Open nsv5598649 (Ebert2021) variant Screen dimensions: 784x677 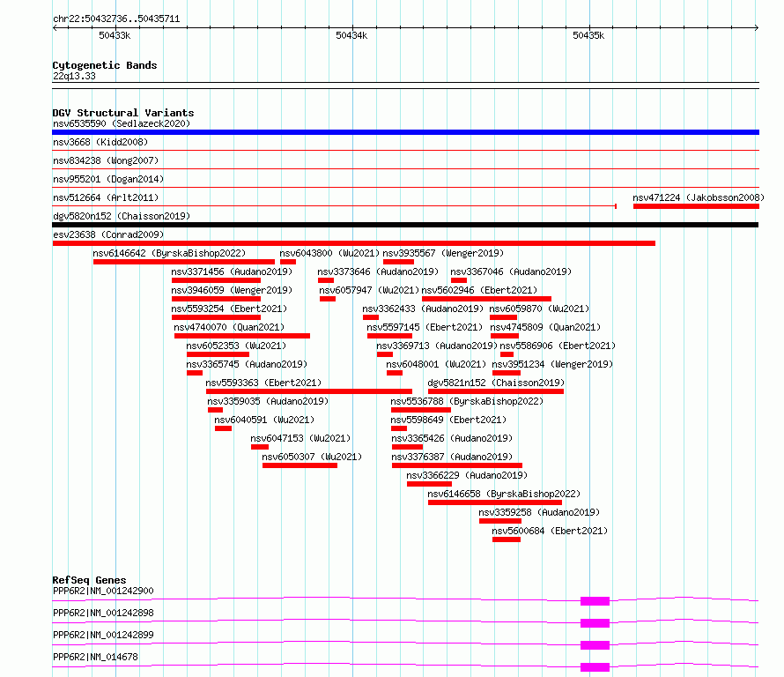(x=448, y=420)
